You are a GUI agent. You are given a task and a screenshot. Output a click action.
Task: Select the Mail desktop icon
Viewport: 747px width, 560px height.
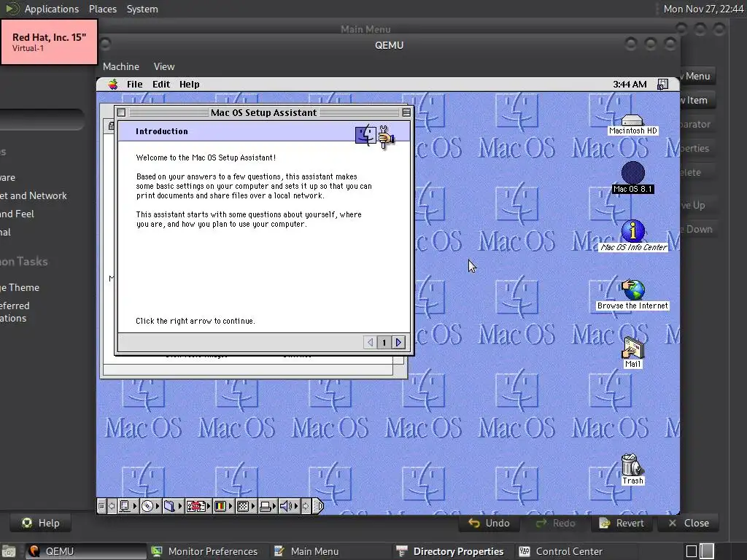tap(632, 353)
